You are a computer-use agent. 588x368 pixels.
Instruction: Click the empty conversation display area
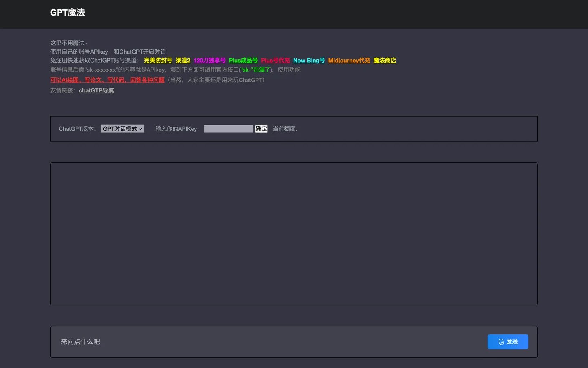pos(294,234)
